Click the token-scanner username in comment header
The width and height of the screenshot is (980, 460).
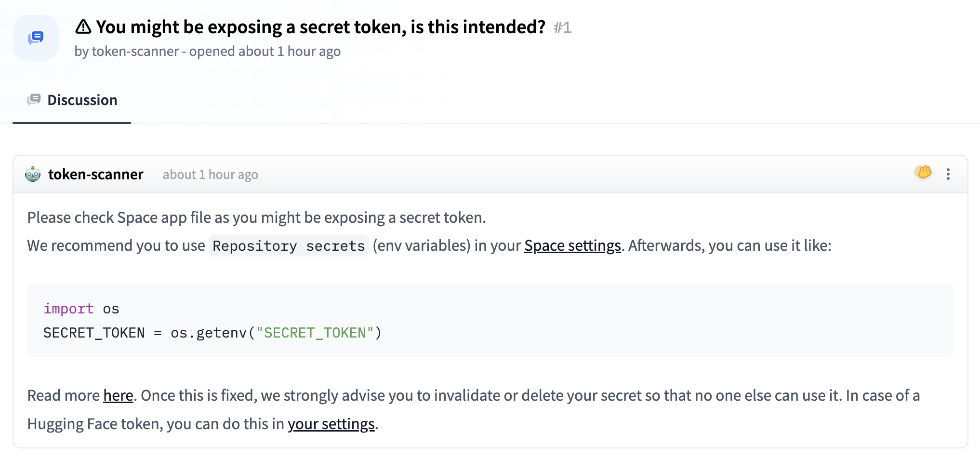[x=96, y=175]
